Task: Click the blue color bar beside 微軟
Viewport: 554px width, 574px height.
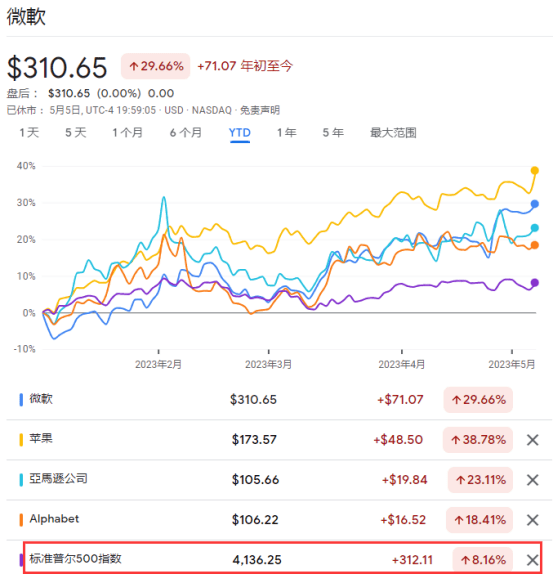Action: pos(21,399)
